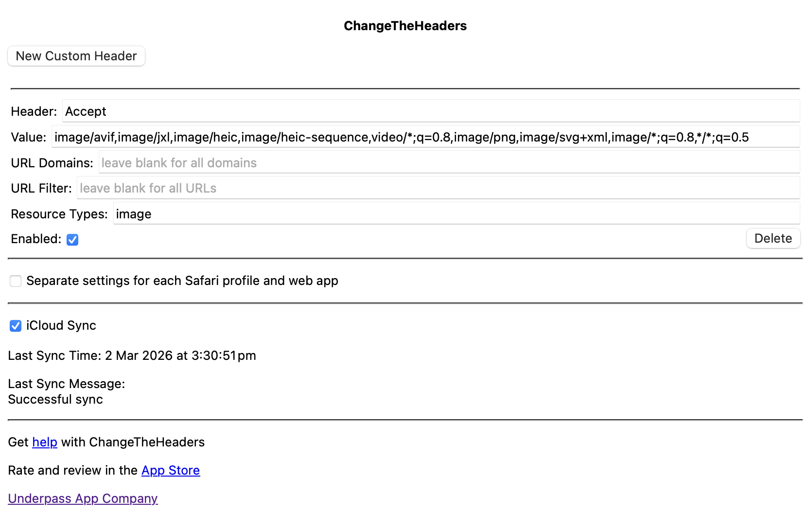Delete the Accept header rule
This screenshot has height=532, width=809.
(x=773, y=238)
